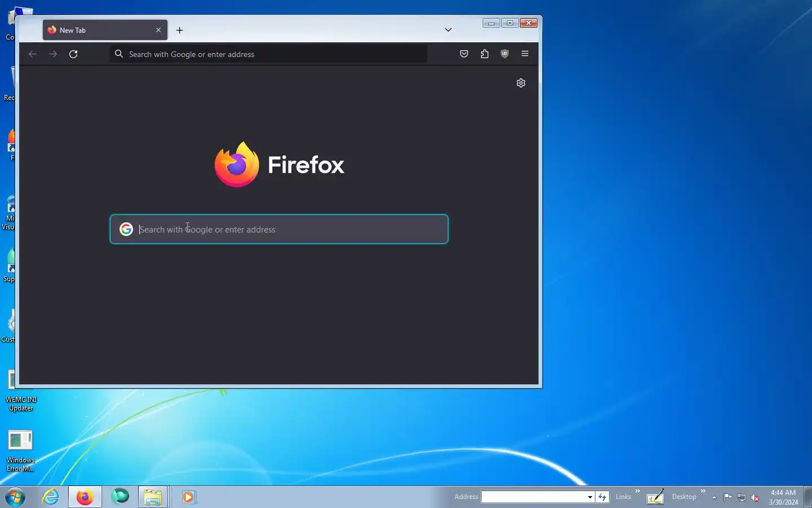This screenshot has height=508, width=812.
Task: Click the taskbar Address Go refresh button
Action: [x=602, y=497]
